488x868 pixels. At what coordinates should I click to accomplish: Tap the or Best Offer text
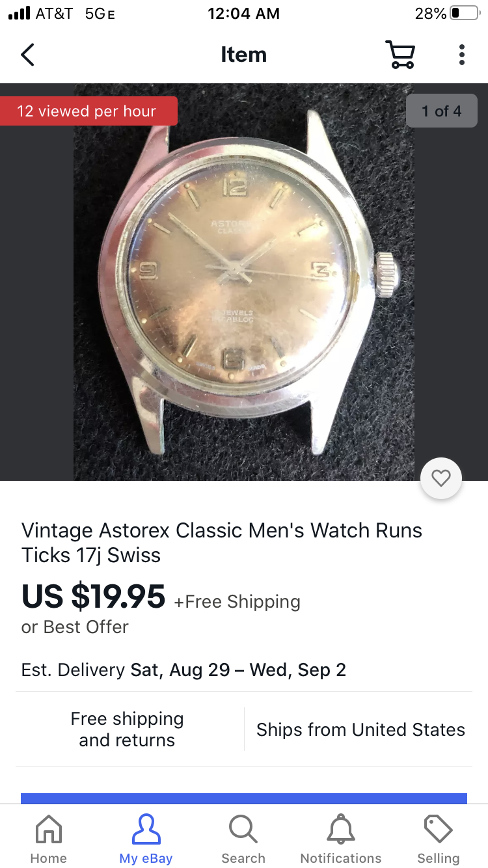(x=75, y=627)
